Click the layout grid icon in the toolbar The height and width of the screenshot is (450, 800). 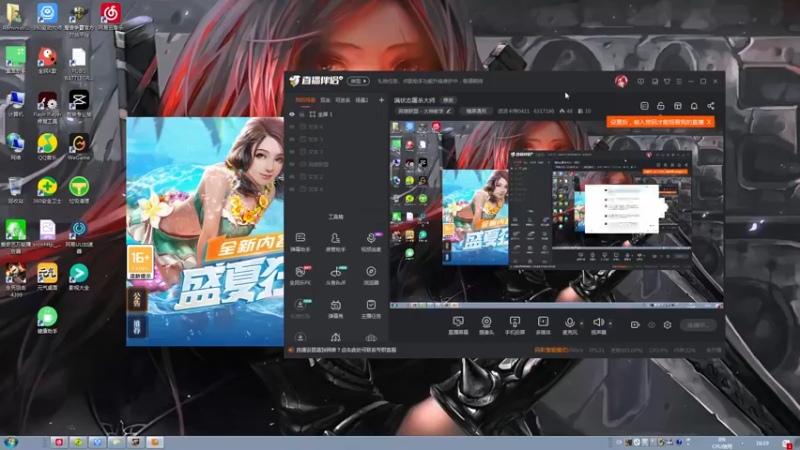coord(678,106)
